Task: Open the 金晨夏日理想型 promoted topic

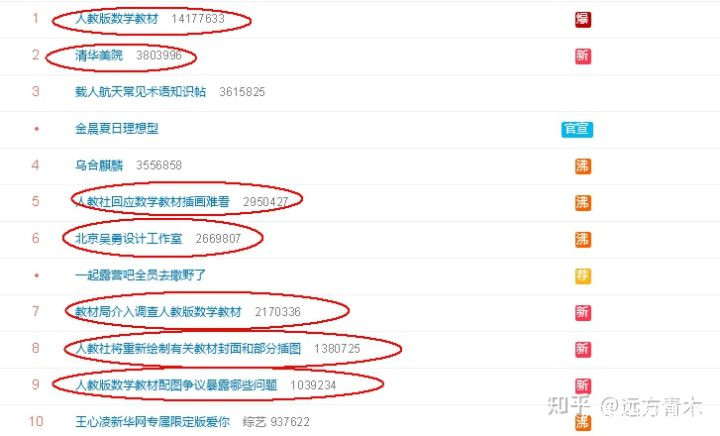Action: click(117, 128)
